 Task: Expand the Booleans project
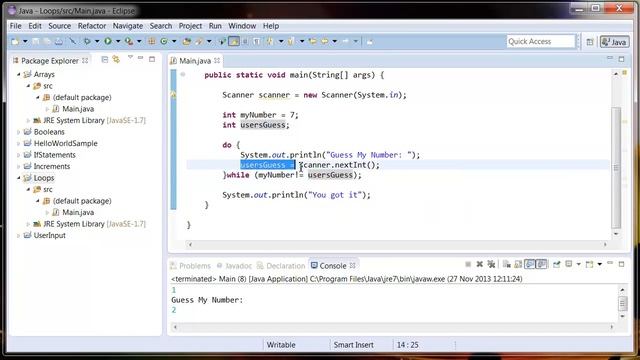click(x=18, y=132)
